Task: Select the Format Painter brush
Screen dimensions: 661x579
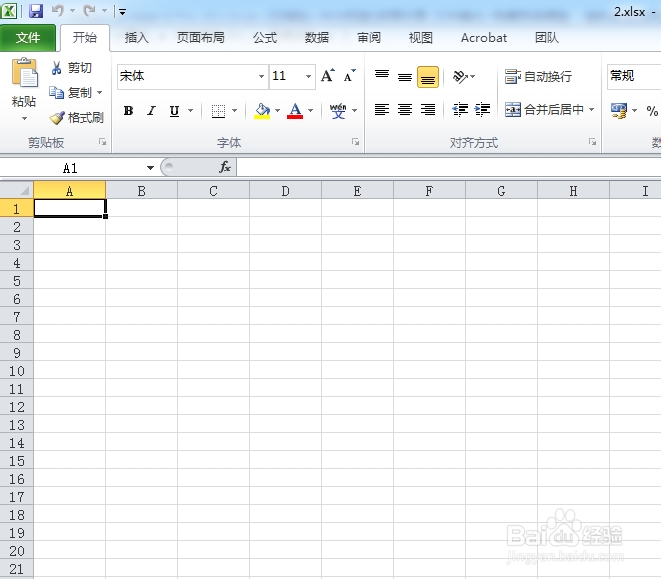Action: [56, 118]
